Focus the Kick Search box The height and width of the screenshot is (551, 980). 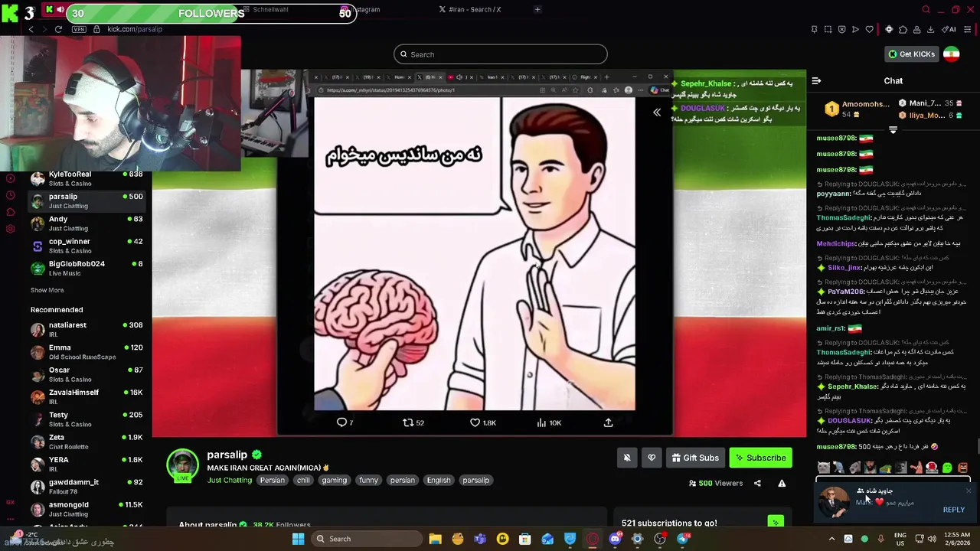[x=500, y=54]
